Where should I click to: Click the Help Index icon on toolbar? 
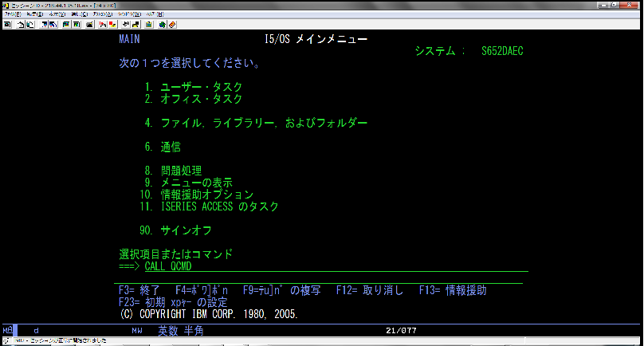point(172,24)
